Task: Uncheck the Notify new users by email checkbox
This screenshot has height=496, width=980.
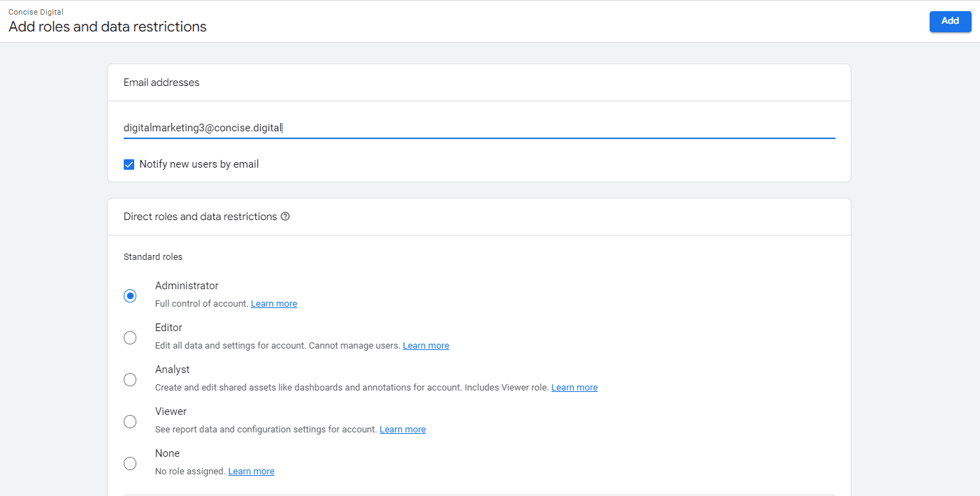Action: point(129,165)
